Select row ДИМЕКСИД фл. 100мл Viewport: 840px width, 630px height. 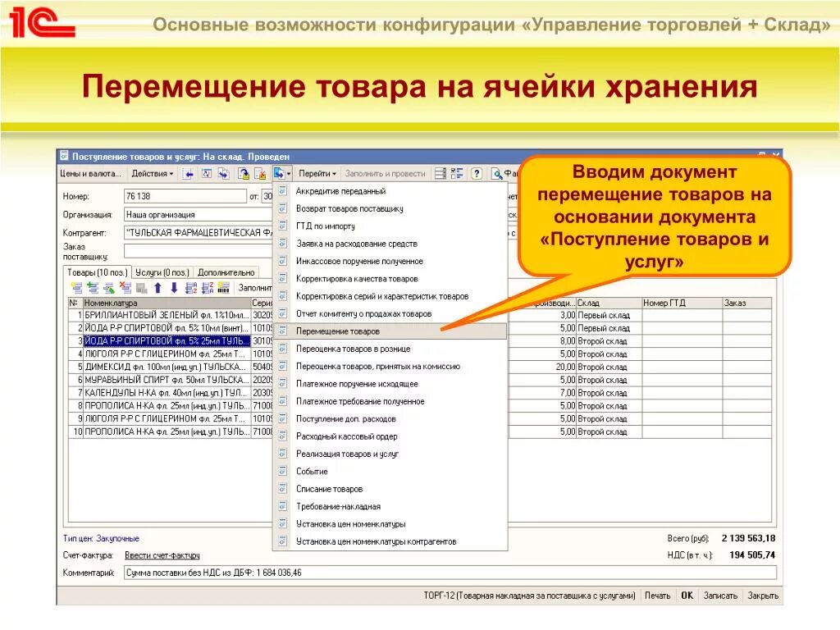(167, 367)
